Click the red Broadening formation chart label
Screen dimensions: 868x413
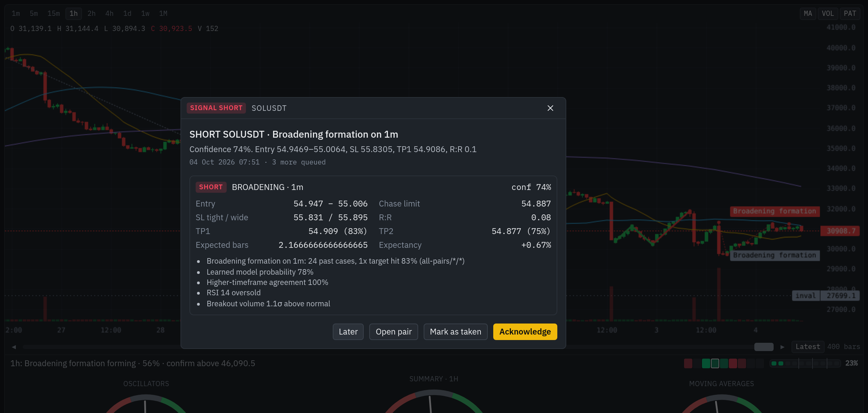(775, 211)
